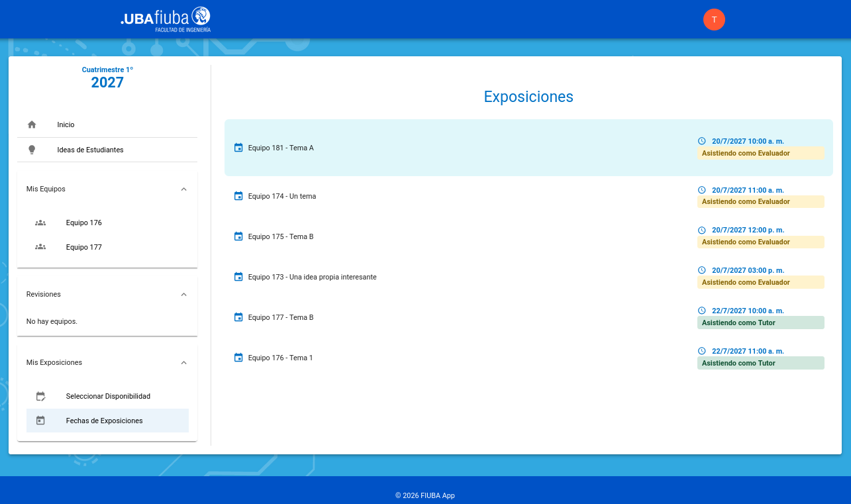Collapse the Mis Equipos section

tap(184, 189)
